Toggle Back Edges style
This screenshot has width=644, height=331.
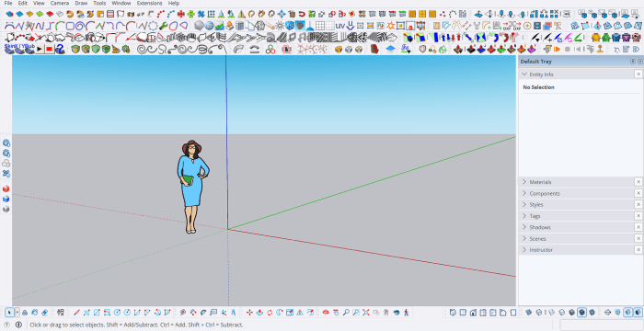(539, 313)
